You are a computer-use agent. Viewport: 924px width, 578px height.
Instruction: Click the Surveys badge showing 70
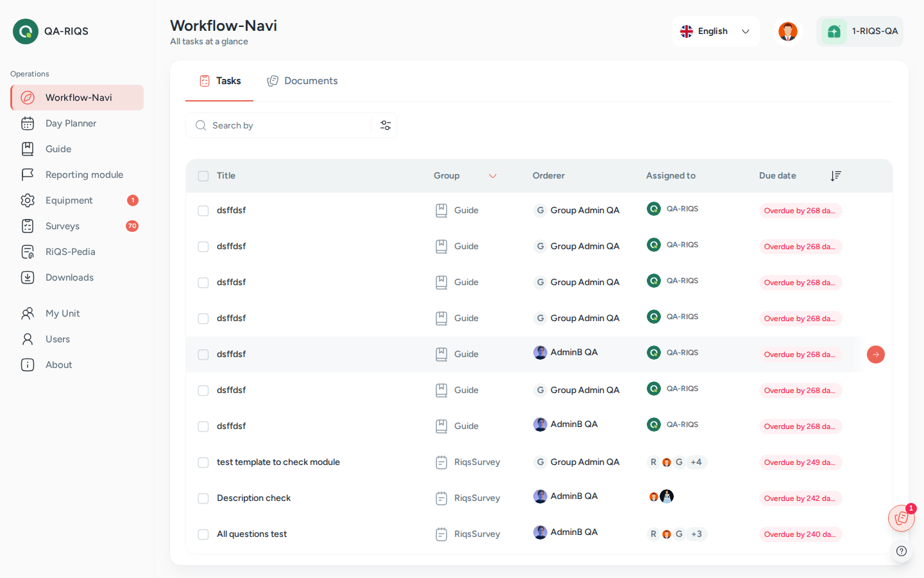click(x=132, y=226)
